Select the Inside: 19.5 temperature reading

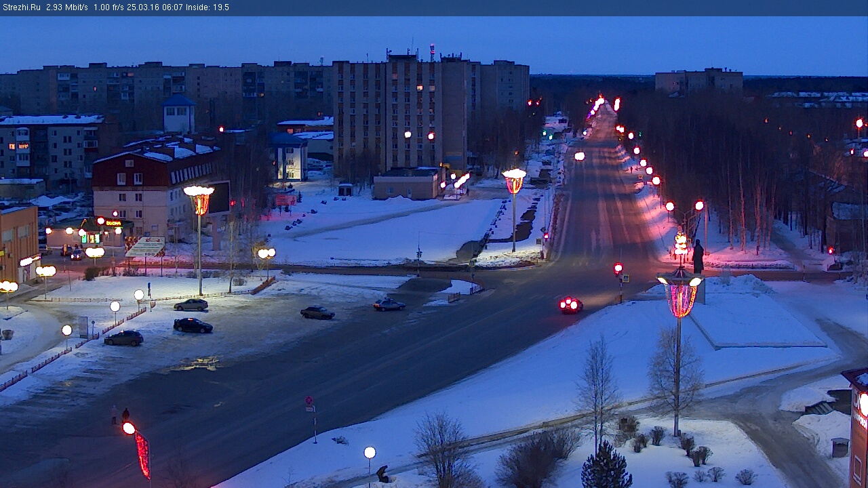(x=208, y=7)
